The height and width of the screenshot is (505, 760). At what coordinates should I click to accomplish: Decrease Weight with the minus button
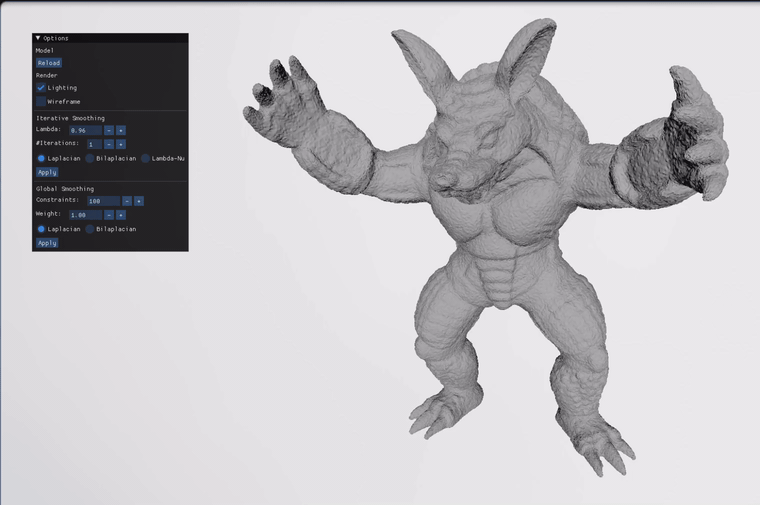[109, 215]
